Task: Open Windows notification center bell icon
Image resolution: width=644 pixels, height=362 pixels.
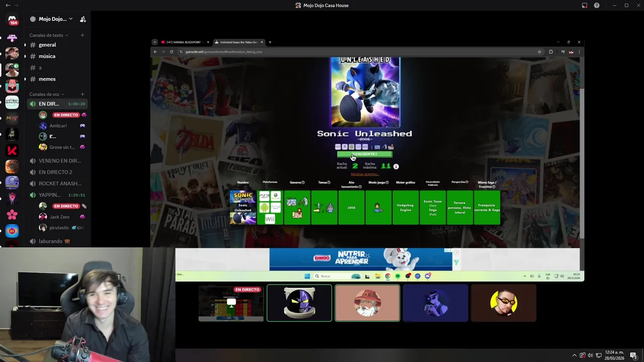Action: pos(633,355)
